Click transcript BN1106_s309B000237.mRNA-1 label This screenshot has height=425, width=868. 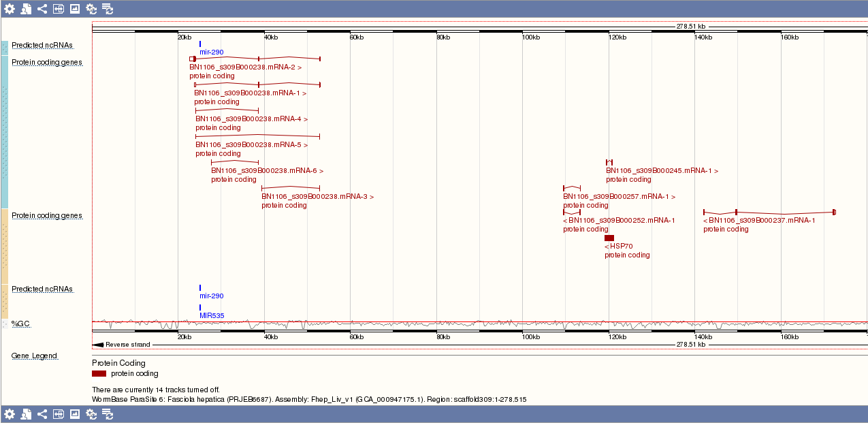pos(761,221)
